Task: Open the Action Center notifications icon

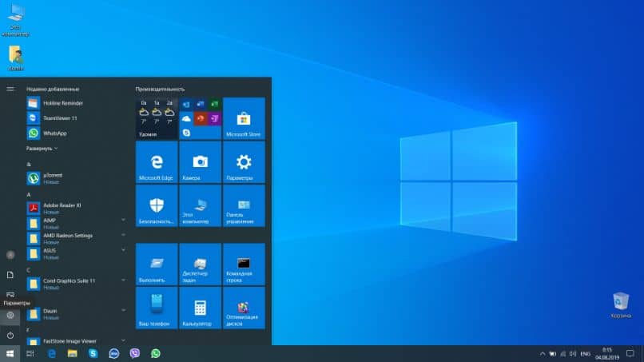Action: (630, 354)
